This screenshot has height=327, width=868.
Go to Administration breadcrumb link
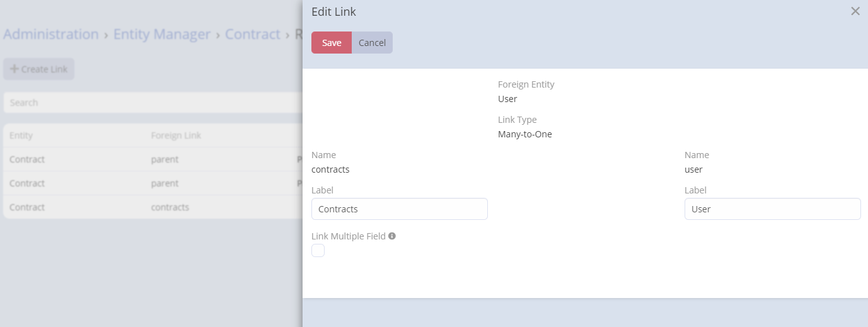[x=51, y=34]
